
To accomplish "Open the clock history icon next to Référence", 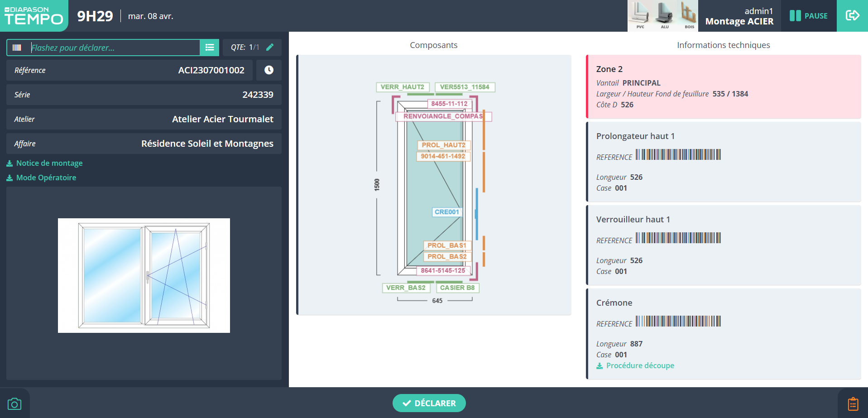I will click(x=269, y=70).
